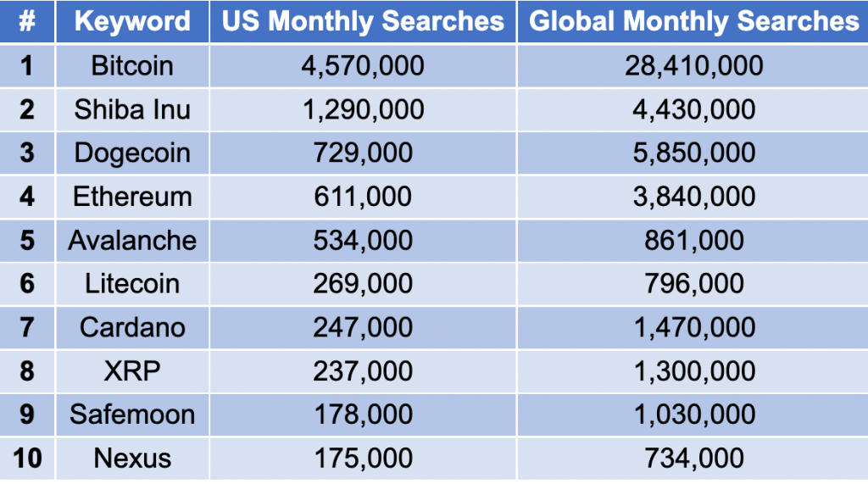Click the Dogecoin keyword cell

tap(132, 153)
